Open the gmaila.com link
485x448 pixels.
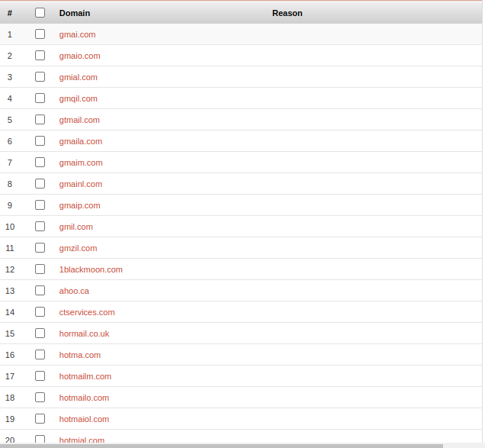click(x=80, y=141)
